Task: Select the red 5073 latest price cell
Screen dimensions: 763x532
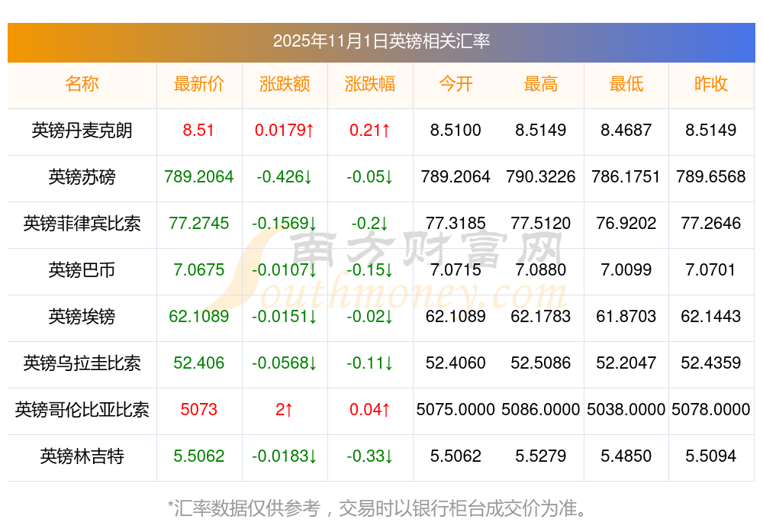Action: [199, 410]
